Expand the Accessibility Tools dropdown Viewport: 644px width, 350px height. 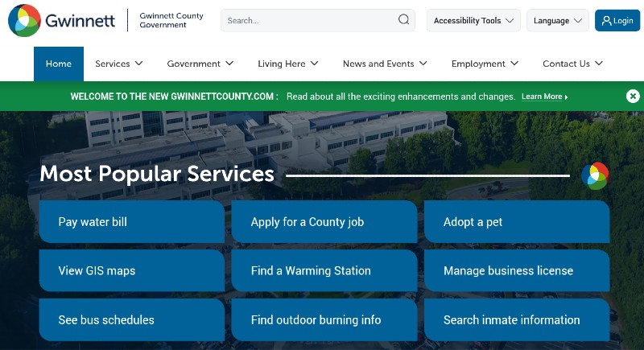pos(473,21)
